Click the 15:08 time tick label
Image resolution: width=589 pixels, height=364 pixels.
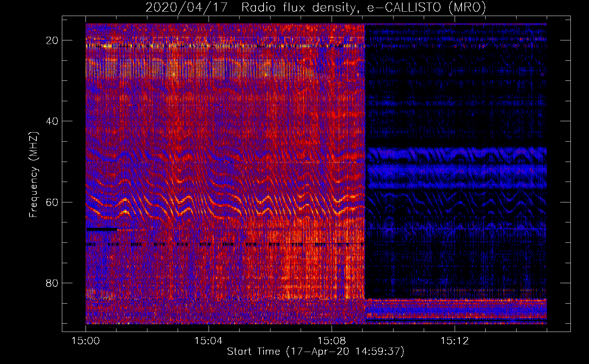tap(332, 341)
